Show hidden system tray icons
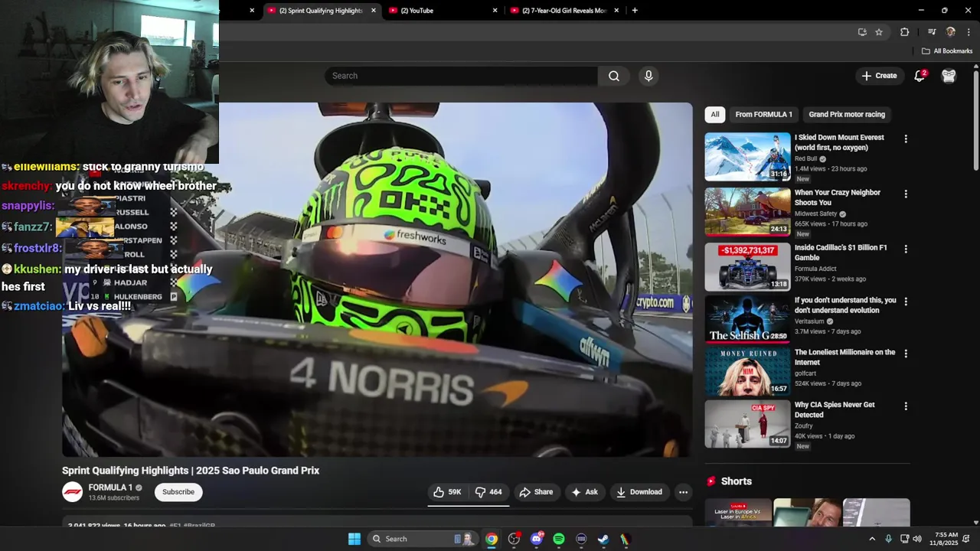The height and width of the screenshot is (551, 980). point(871,539)
